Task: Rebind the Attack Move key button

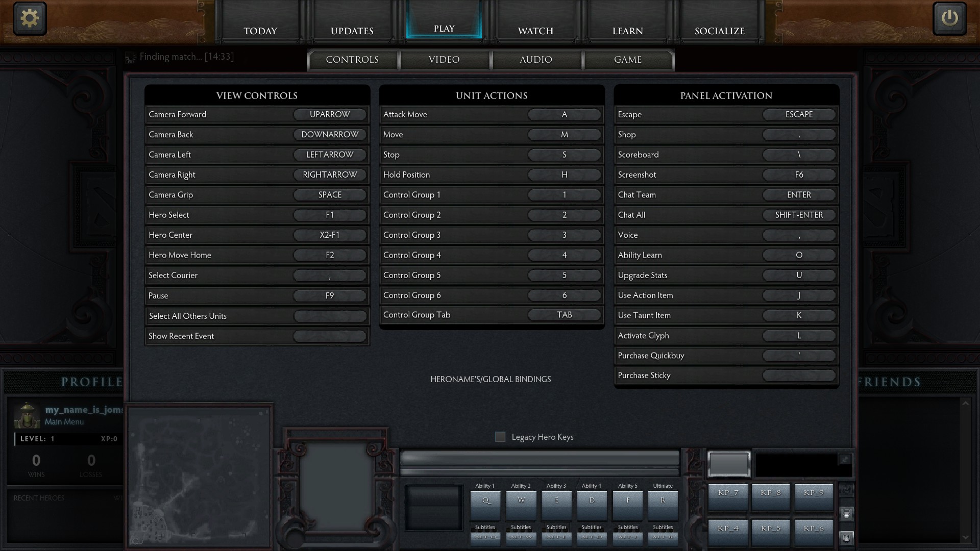Action: click(564, 115)
